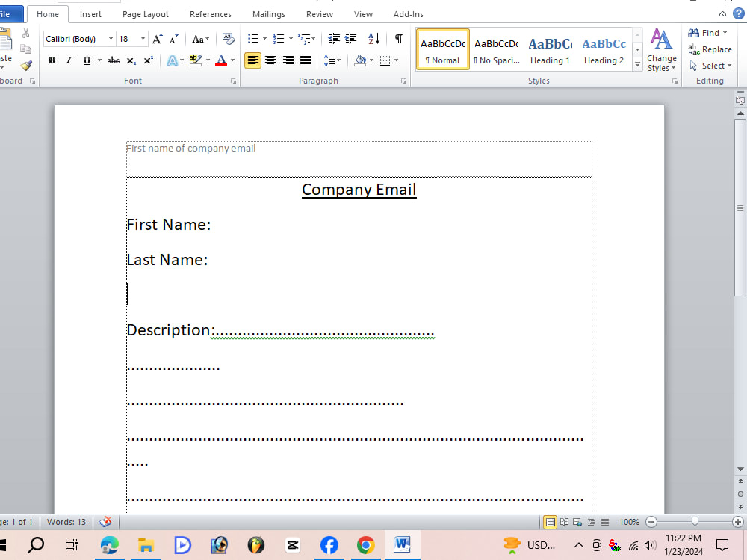Click the Numbering list icon
Screen dimensions: 747x560
pos(279,39)
